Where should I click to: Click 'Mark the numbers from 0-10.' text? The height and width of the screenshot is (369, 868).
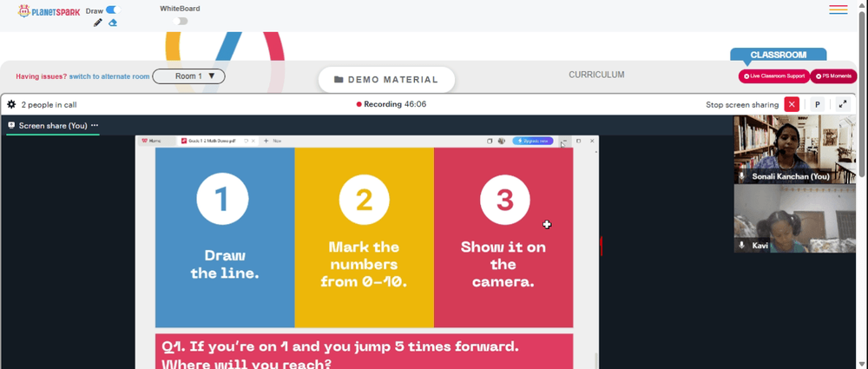[364, 264]
